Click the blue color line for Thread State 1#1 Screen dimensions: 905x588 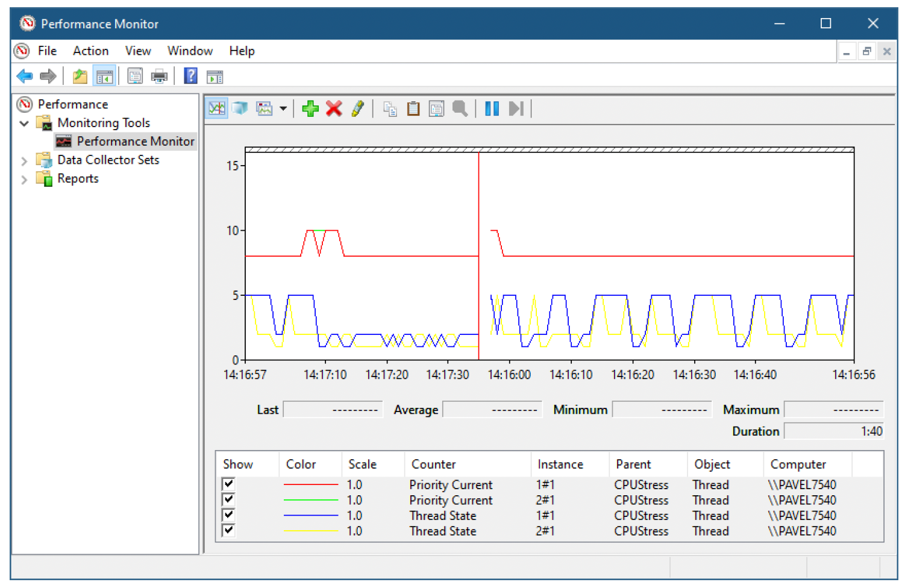311,516
